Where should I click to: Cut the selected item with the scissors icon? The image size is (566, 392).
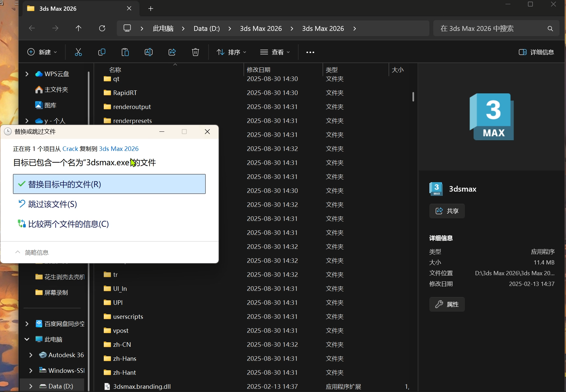point(79,52)
